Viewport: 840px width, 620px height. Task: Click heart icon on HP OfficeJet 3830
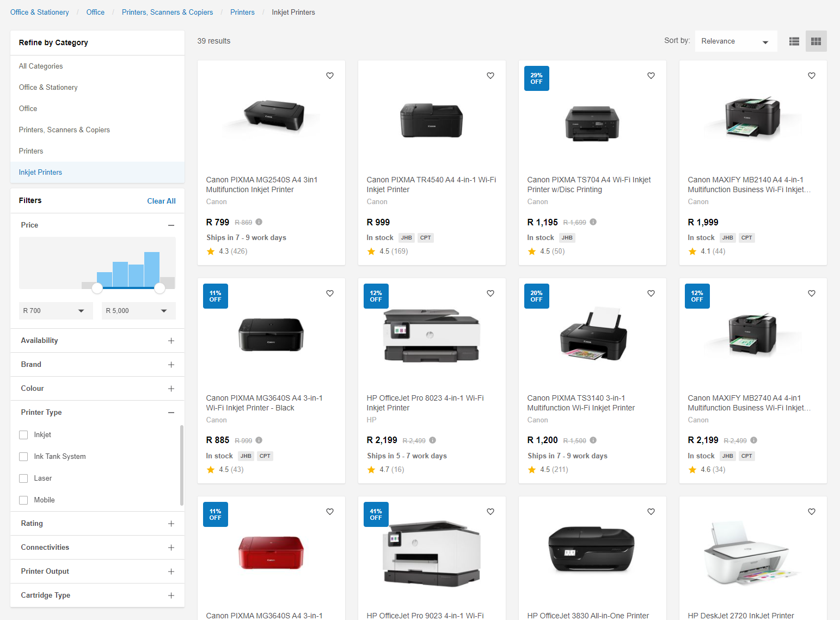(651, 512)
